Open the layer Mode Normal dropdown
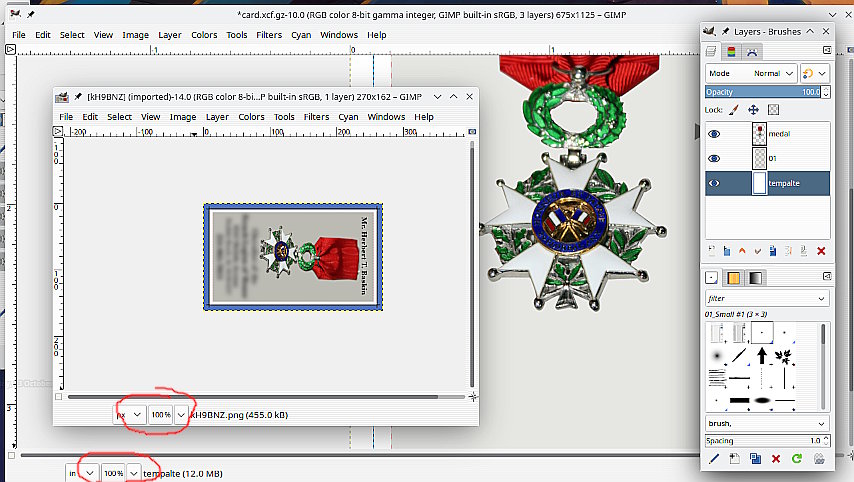This screenshot has width=854, height=482. coord(751,73)
